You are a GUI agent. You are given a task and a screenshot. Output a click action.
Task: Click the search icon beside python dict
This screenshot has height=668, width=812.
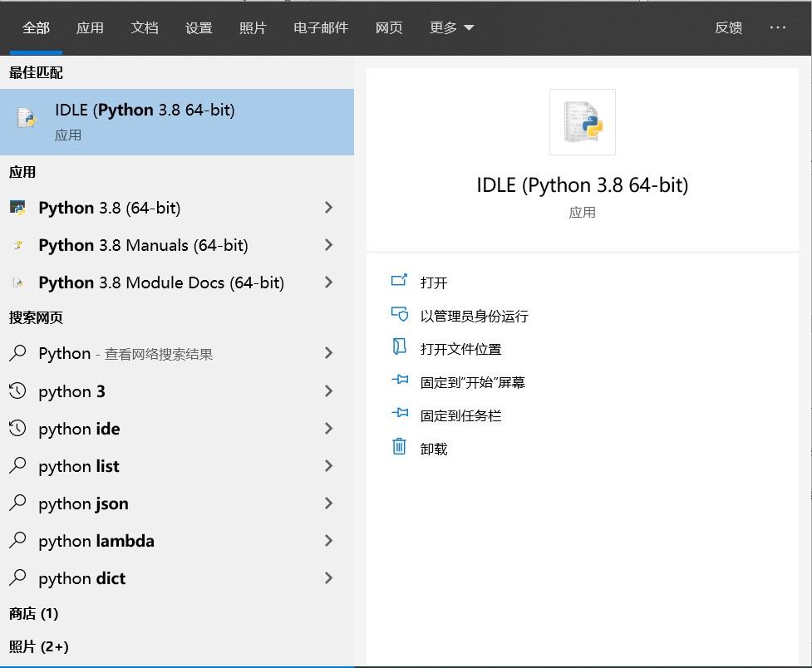[x=17, y=577]
